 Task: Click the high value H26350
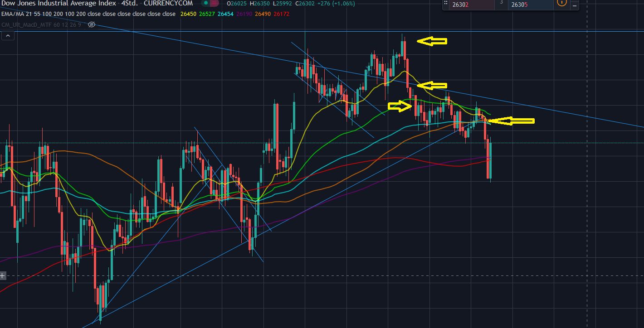(260, 4)
